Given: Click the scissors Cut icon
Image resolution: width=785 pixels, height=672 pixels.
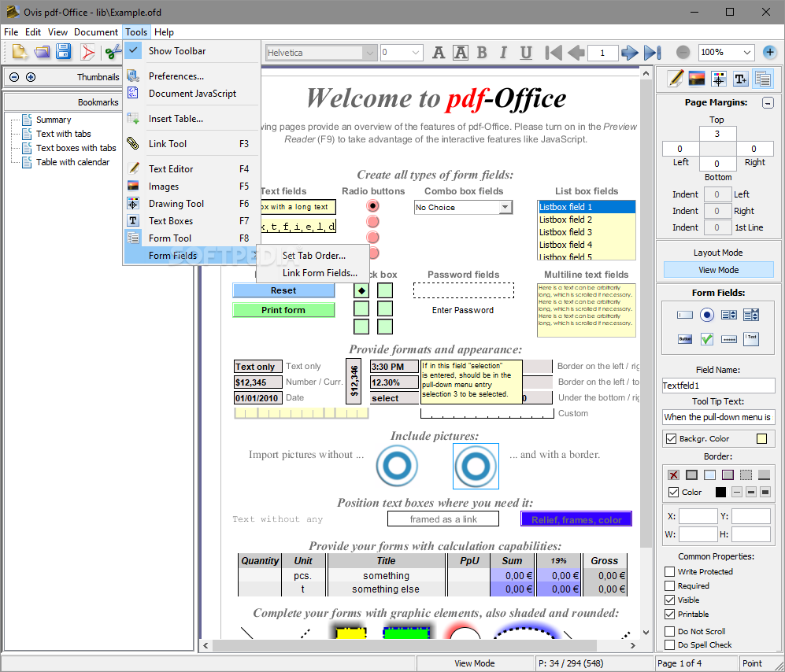Looking at the screenshot, I should click(113, 52).
